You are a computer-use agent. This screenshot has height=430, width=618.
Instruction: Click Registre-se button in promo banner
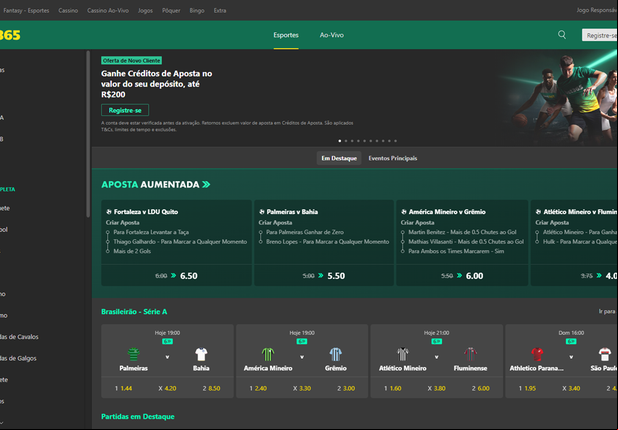tap(125, 110)
